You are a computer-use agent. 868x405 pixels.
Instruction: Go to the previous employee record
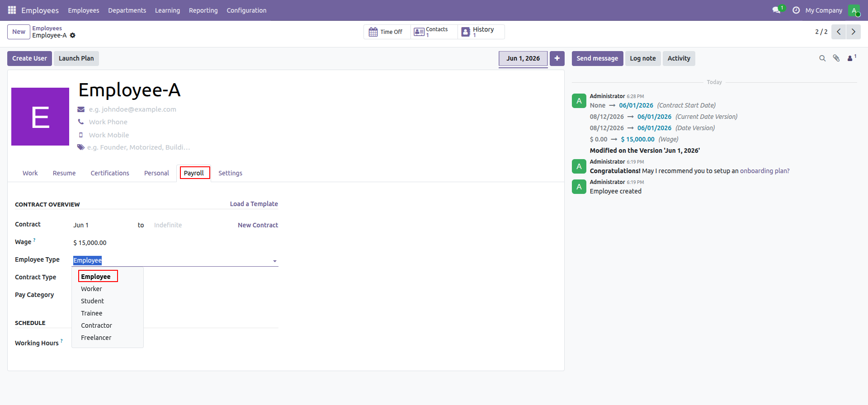click(x=839, y=32)
